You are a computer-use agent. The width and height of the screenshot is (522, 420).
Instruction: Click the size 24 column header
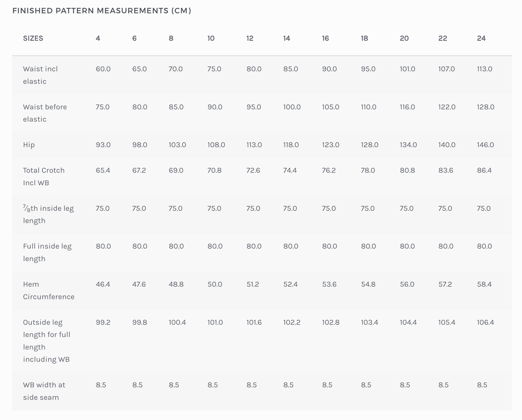pyautogui.click(x=481, y=38)
